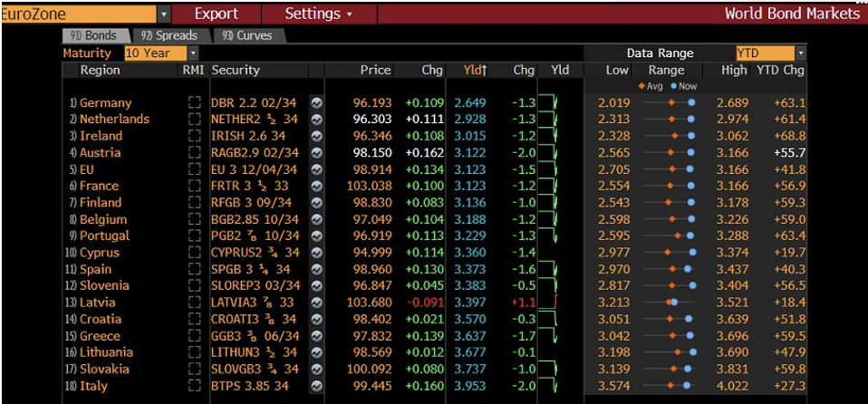Screen dimensions: 868x404
Task: Open chart icon for Latvia bond
Action: pos(316,303)
